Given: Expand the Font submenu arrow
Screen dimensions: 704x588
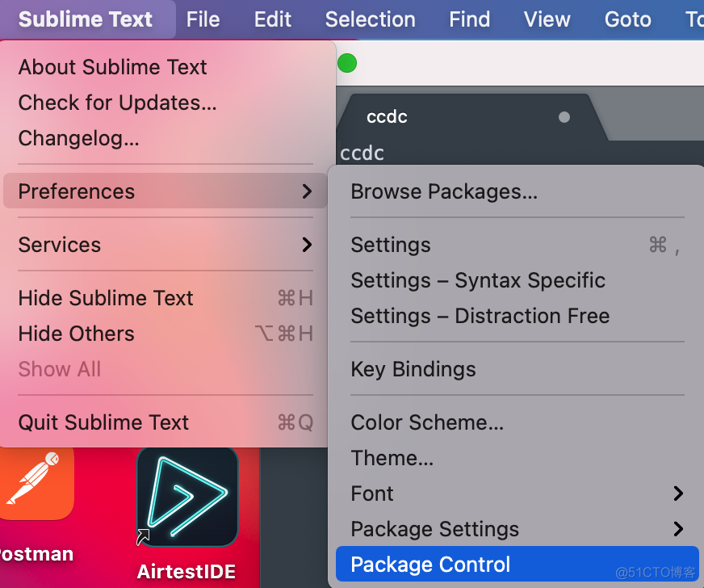Looking at the screenshot, I should [x=678, y=493].
